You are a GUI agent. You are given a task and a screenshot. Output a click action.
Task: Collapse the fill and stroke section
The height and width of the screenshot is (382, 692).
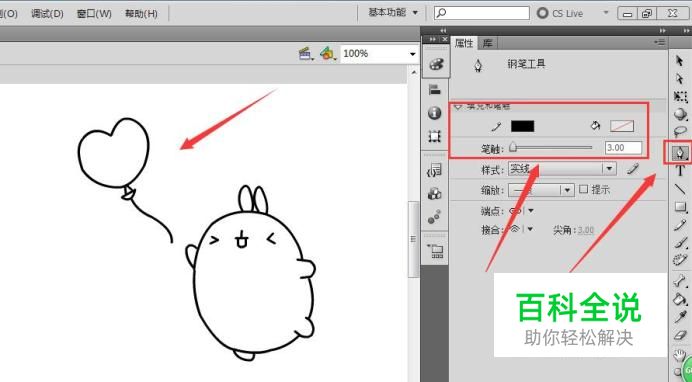click(458, 106)
